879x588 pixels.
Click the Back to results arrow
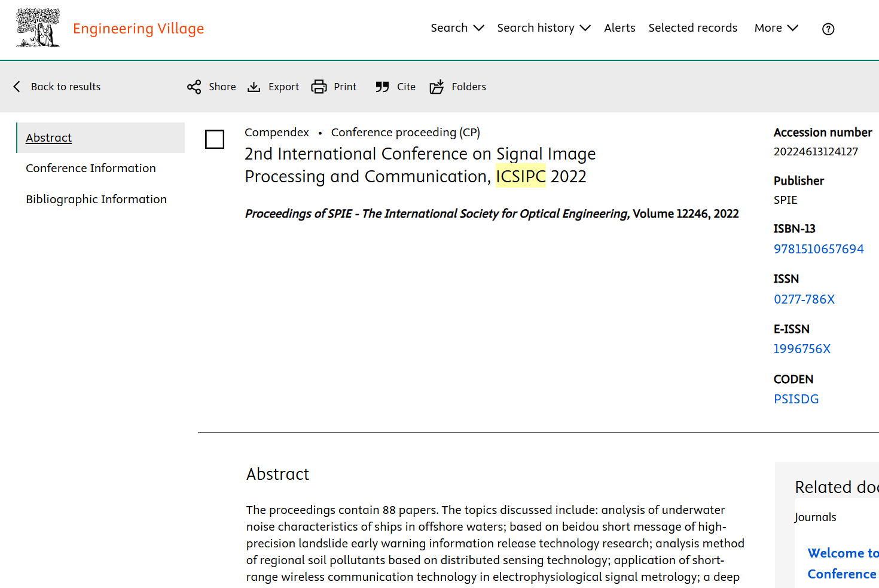pos(17,87)
